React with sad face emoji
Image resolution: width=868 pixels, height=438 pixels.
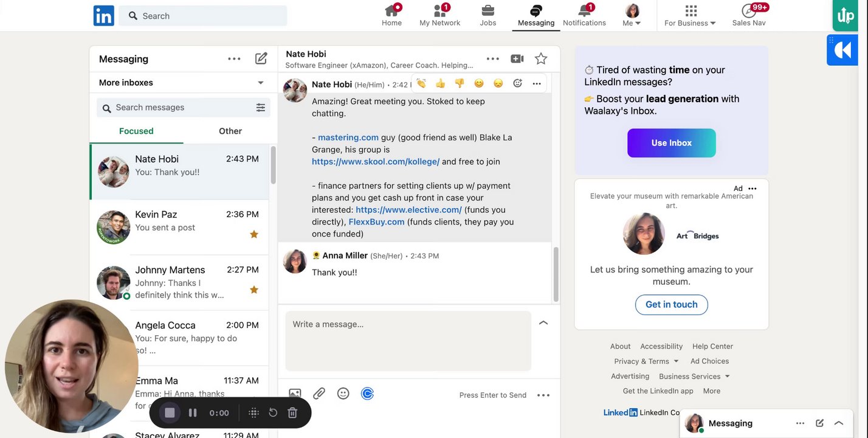pos(498,83)
